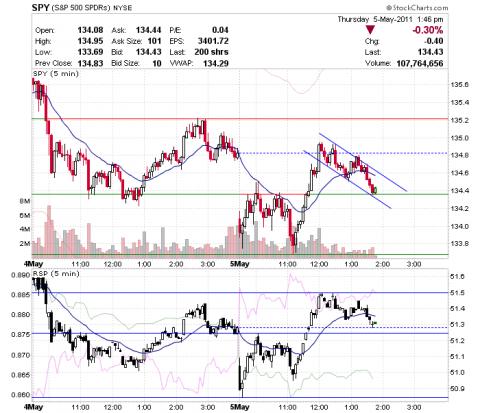This screenshot has height=413, width=480.
Task: Select the 'Thursday 5-May-2011 1:46 pm' timestamp
Action: [x=390, y=19]
